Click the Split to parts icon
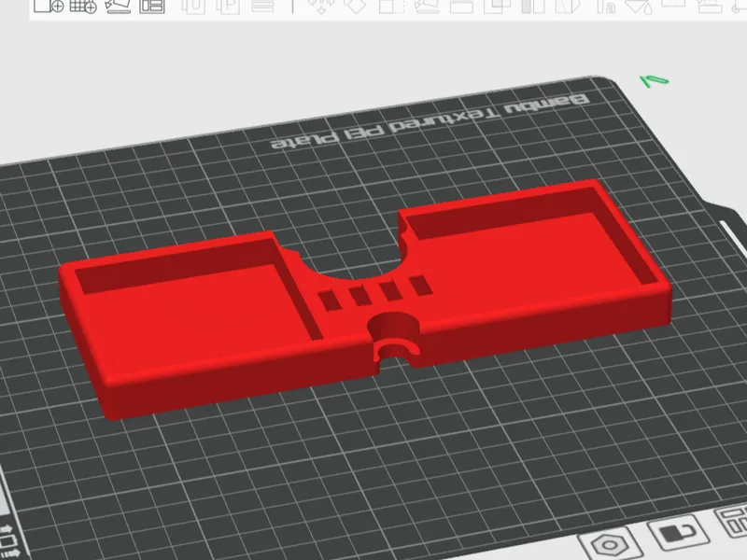This screenshot has width=747, height=560. 228,6
